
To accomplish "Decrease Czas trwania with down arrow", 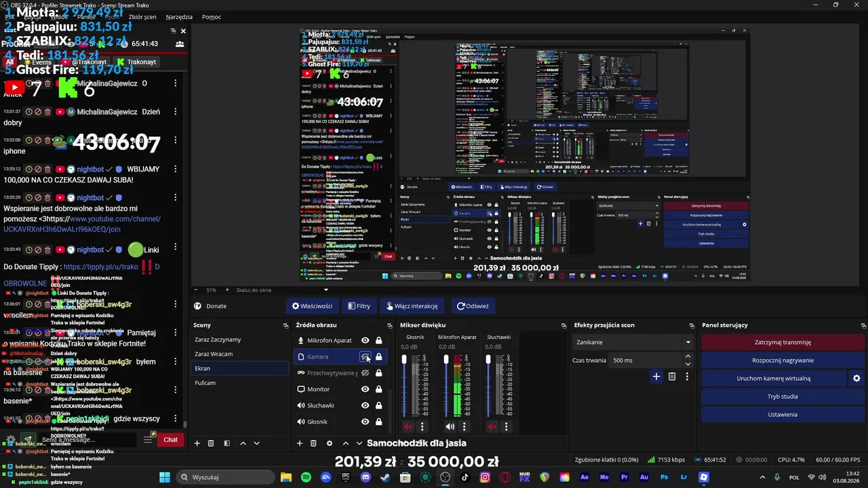I will coord(688,364).
